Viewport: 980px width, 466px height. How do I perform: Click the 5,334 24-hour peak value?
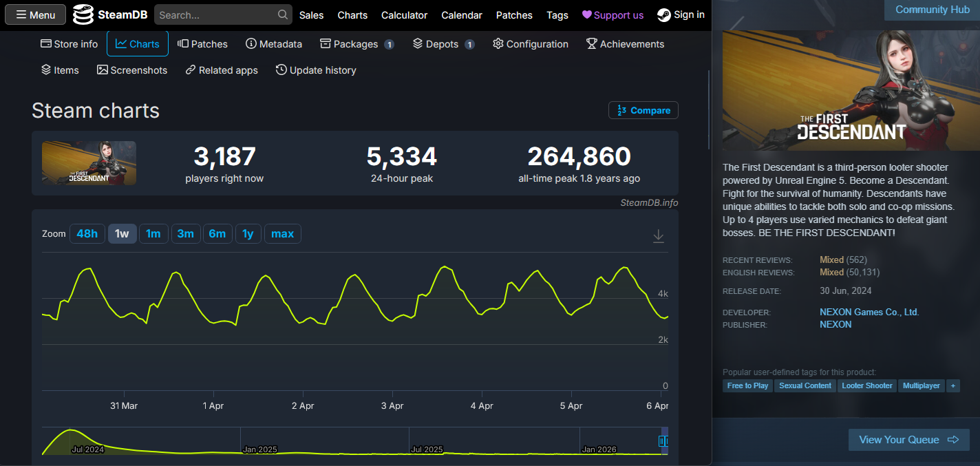(x=402, y=157)
